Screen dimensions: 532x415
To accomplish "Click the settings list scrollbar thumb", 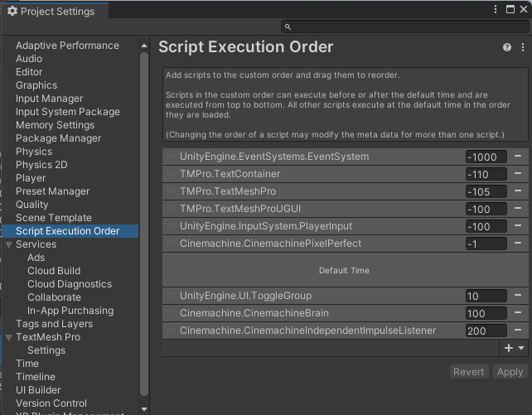I will coord(144,224).
